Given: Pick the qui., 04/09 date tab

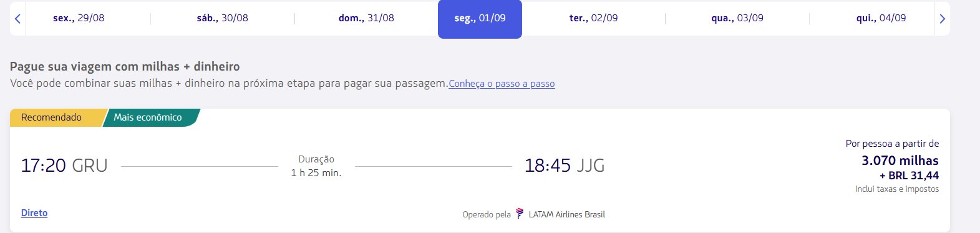Looking at the screenshot, I should [x=881, y=18].
